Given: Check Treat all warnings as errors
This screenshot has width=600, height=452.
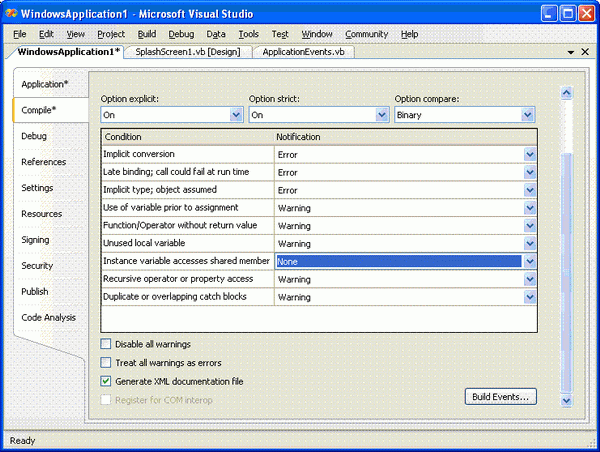Looking at the screenshot, I should click(x=106, y=362).
